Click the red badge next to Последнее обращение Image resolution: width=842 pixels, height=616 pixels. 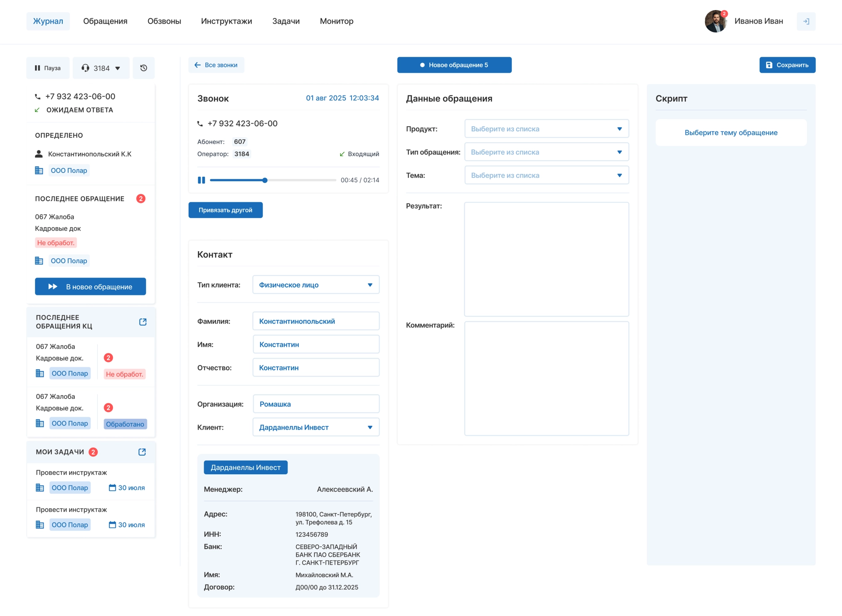(141, 199)
